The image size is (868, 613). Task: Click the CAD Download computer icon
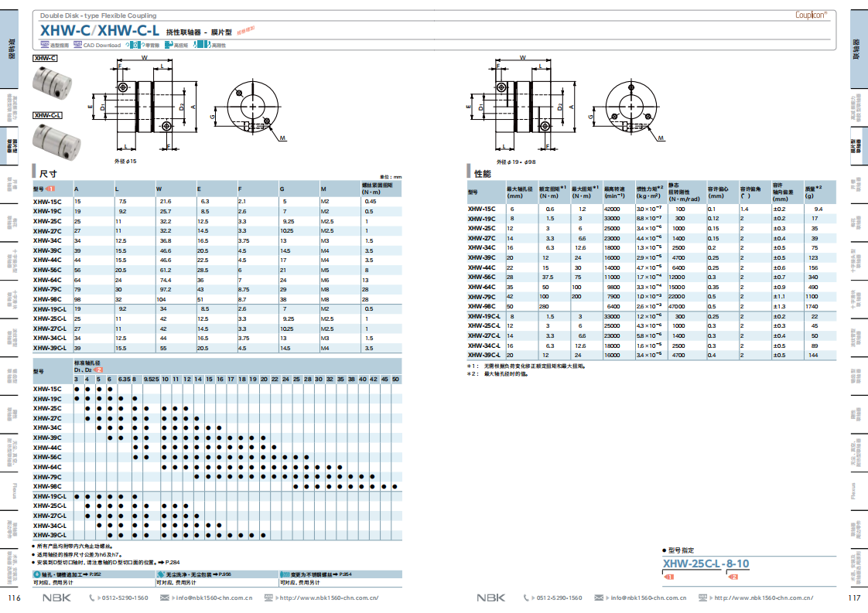coord(77,45)
